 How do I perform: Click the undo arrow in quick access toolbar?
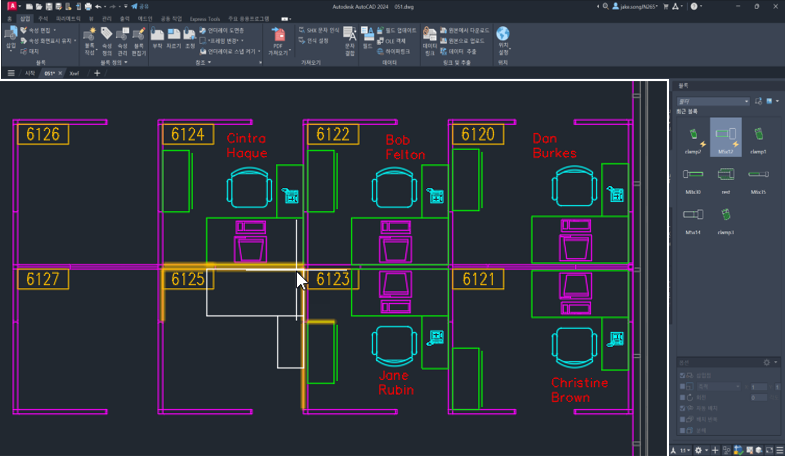[98, 7]
